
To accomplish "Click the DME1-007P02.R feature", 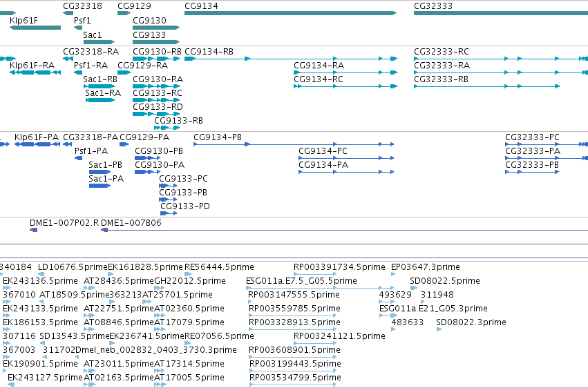I will 33,230.
